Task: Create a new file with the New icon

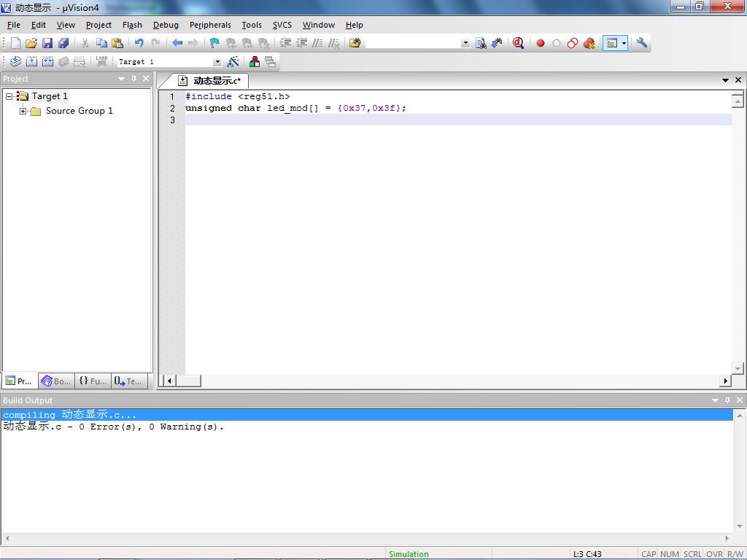Action: click(15, 43)
